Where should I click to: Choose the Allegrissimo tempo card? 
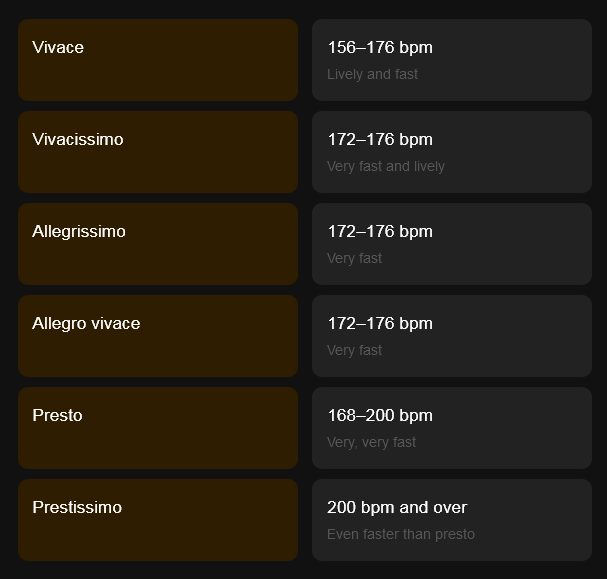point(158,244)
